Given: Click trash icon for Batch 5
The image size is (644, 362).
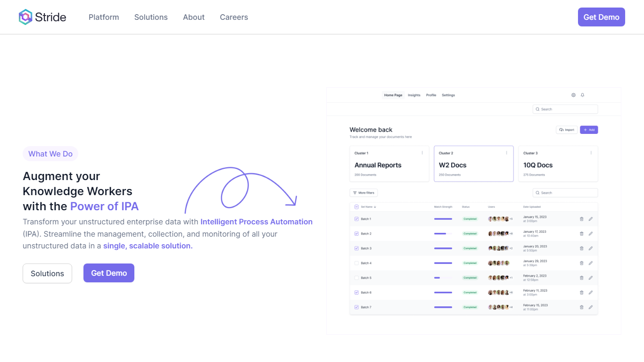Looking at the screenshot, I should coord(581,278).
